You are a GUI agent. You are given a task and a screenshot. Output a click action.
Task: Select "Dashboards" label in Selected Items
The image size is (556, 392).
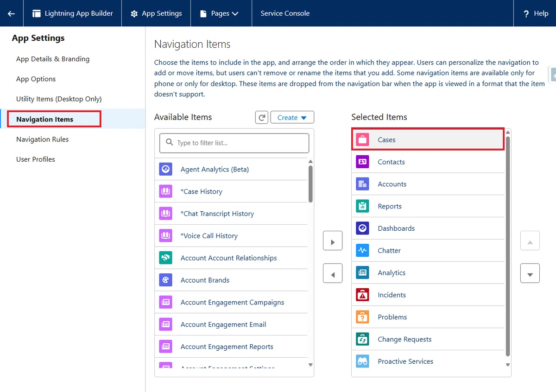tap(396, 228)
